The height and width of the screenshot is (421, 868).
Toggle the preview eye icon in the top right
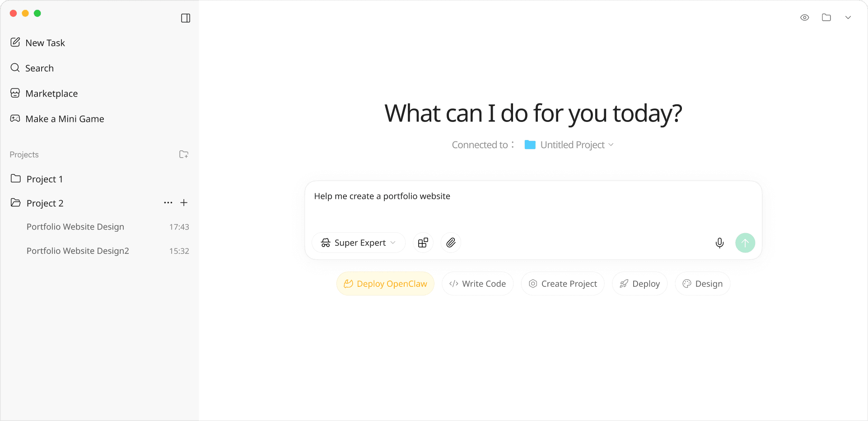point(805,17)
